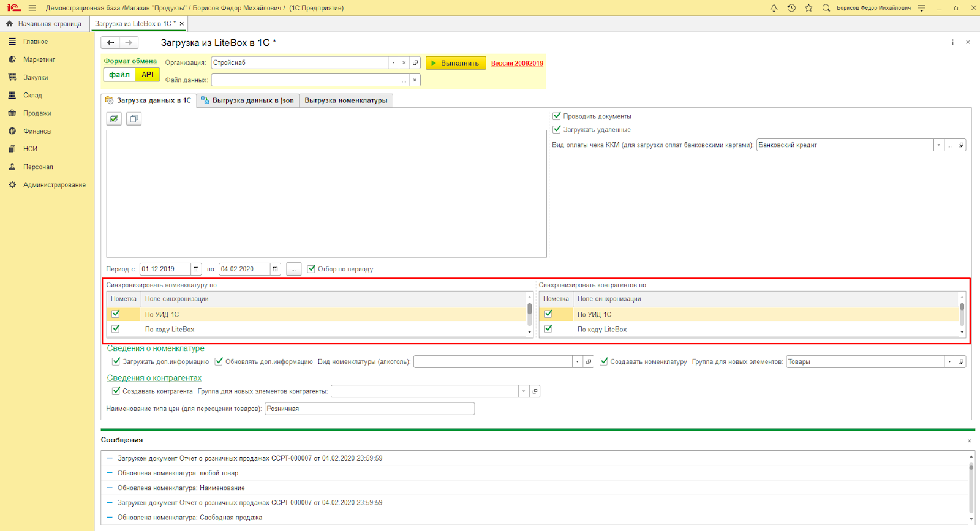The image size is (980, 531).
Task: Browse for data file with ellipsis button
Action: click(x=404, y=80)
